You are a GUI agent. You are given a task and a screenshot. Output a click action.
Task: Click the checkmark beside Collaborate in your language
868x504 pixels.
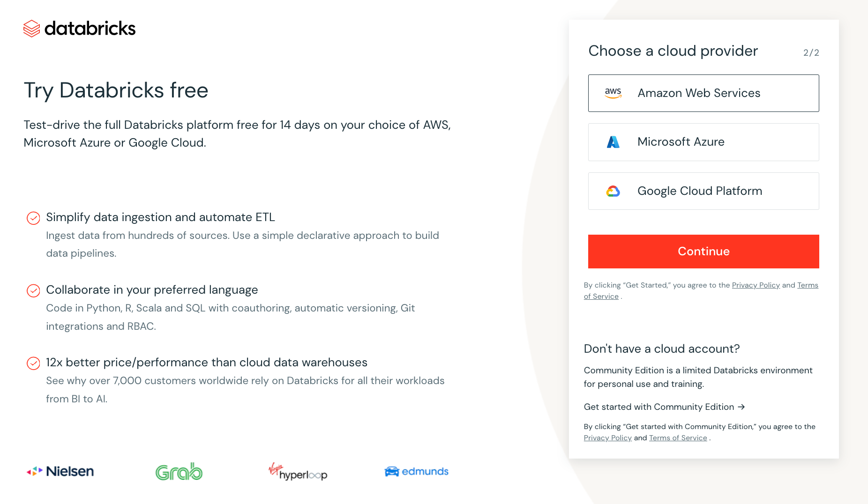(33, 291)
